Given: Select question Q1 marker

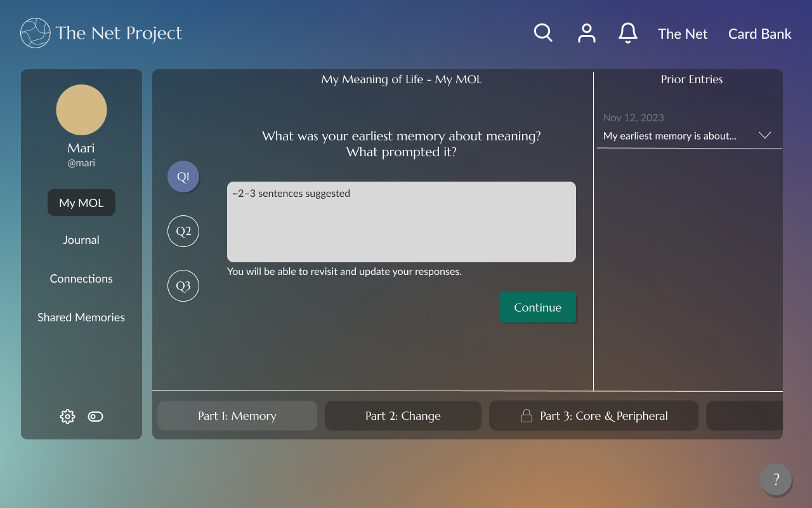Looking at the screenshot, I should [x=183, y=177].
